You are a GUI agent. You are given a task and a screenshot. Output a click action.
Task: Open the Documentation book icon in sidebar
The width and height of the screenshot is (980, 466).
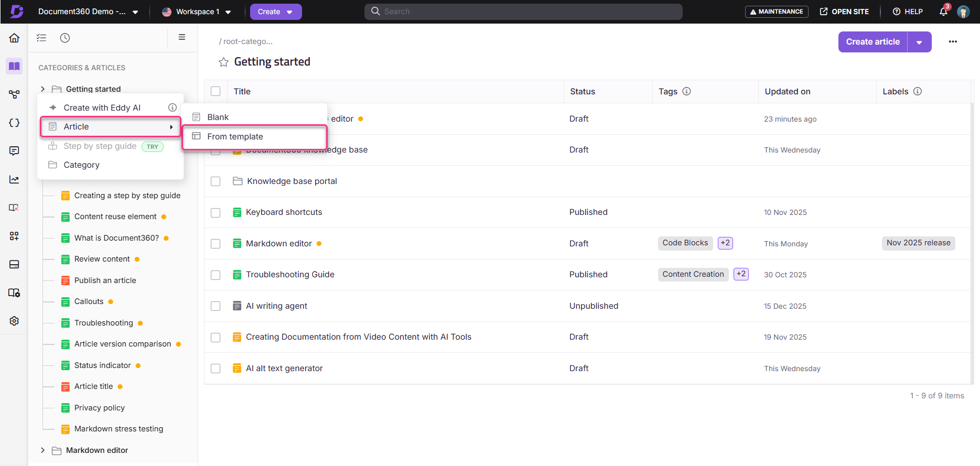coord(14,66)
